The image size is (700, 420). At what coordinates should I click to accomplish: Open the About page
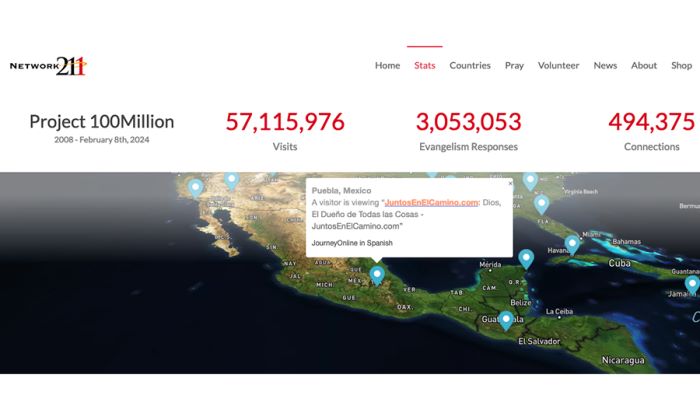(x=644, y=66)
